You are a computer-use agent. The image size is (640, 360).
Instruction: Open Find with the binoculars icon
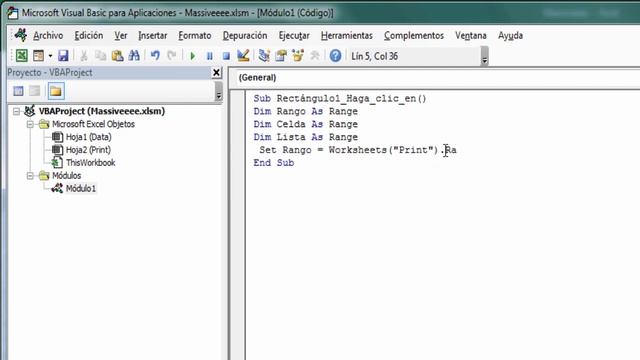pos(134,56)
